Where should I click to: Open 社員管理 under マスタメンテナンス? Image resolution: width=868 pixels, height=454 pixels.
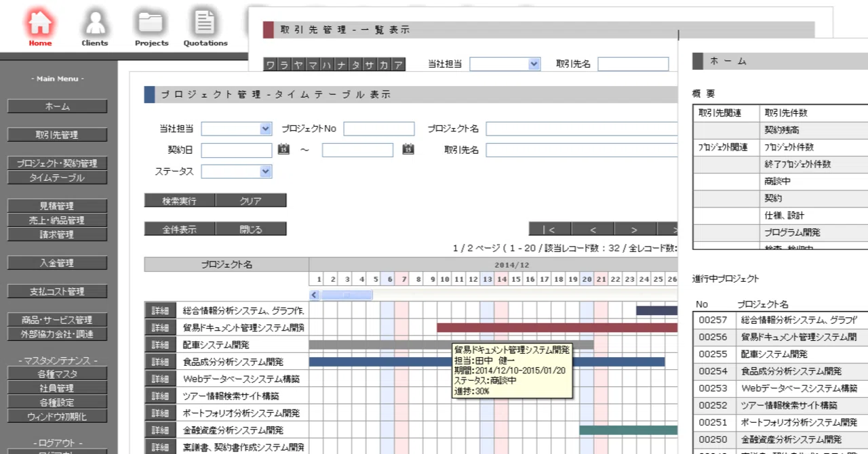click(58, 388)
